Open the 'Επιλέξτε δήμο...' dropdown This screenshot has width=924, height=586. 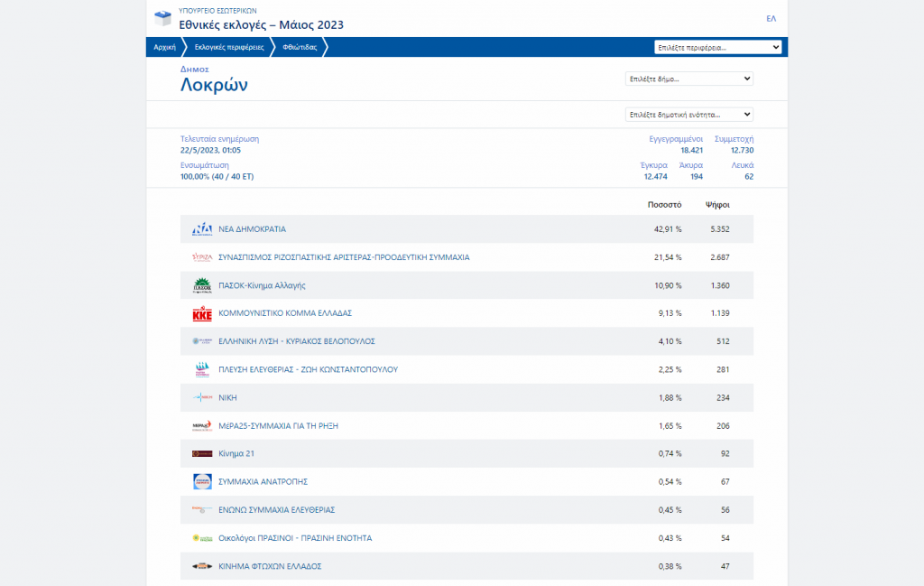(688, 79)
